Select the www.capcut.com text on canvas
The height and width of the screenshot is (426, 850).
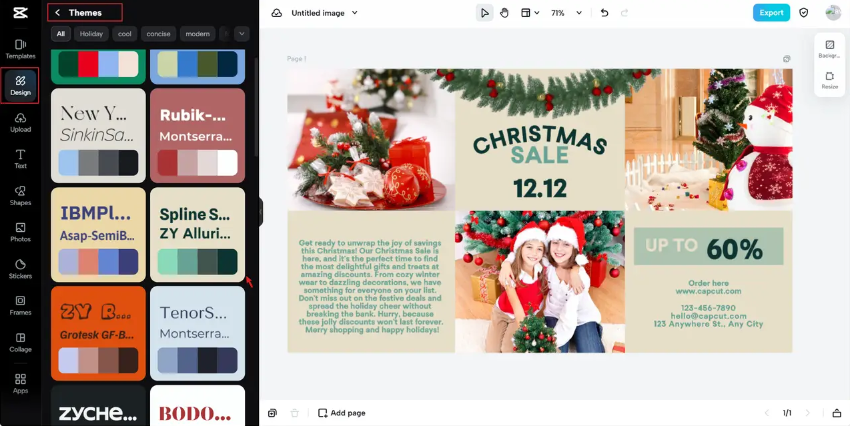point(709,291)
